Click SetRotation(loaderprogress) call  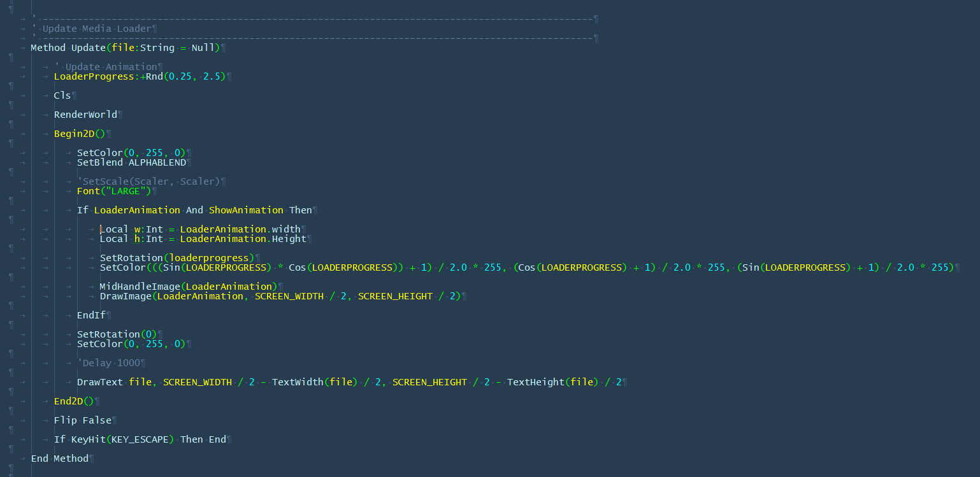pos(177,258)
